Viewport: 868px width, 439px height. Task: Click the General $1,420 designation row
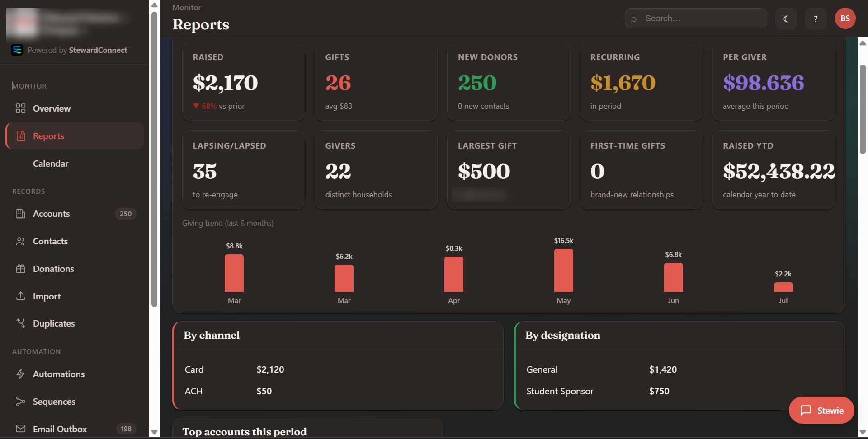pyautogui.click(x=680, y=369)
